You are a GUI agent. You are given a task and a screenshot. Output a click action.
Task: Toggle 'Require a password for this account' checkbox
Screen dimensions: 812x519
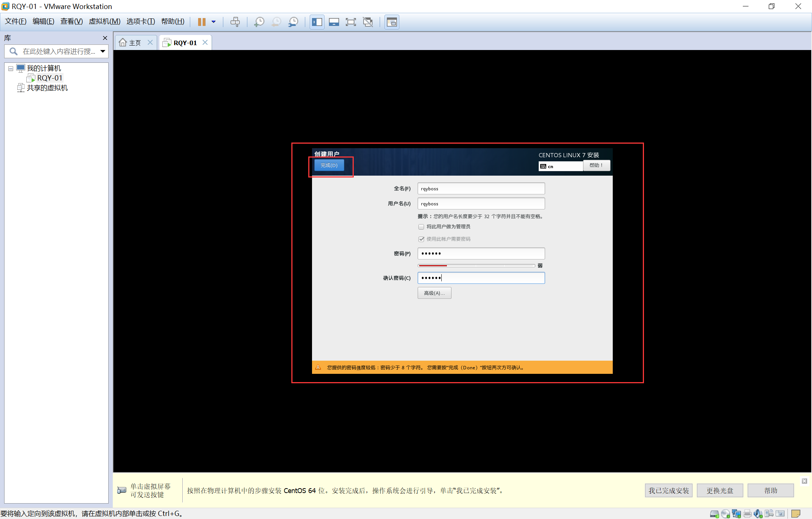coord(421,239)
